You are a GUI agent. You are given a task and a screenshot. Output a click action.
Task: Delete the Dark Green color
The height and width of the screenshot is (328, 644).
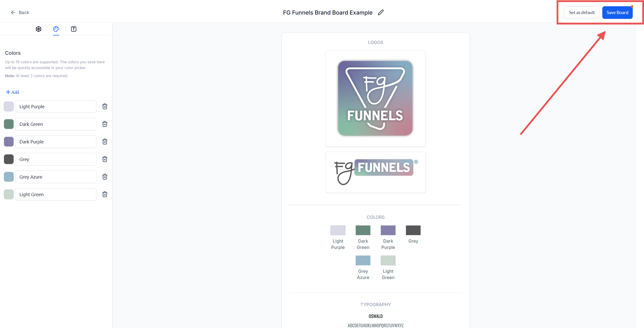[x=105, y=124]
